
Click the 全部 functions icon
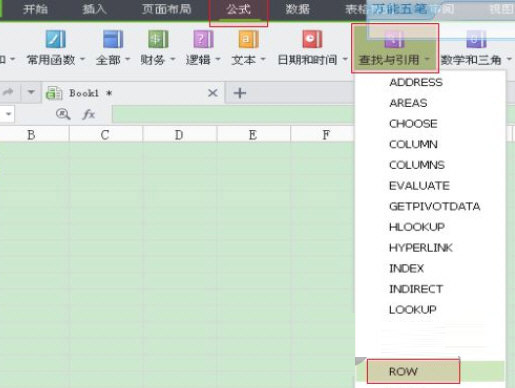pyautogui.click(x=113, y=39)
